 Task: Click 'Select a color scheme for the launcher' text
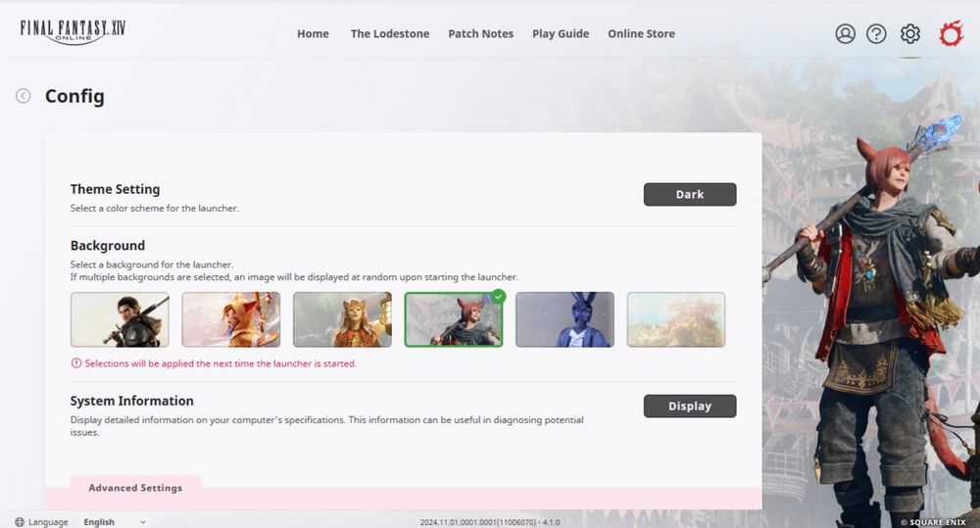pos(155,208)
